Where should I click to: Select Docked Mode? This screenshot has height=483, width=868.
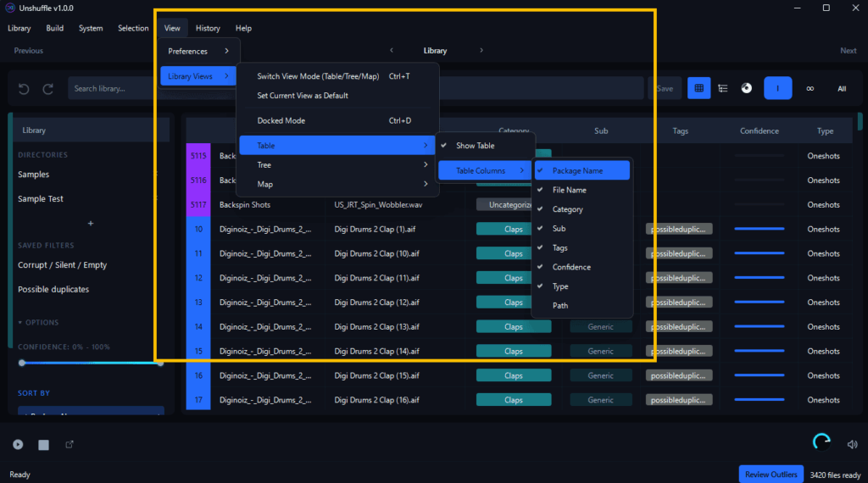coord(337,120)
